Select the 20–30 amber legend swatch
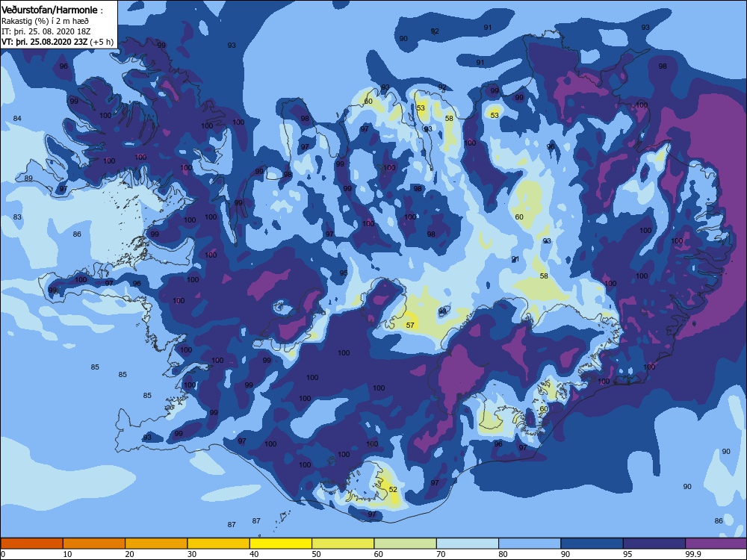 tap(156, 544)
